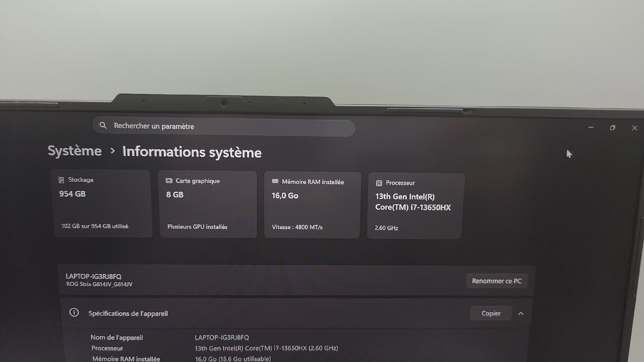644x362 pixels.
Task: Click the Stockage disk icon
Action: pos(61,180)
